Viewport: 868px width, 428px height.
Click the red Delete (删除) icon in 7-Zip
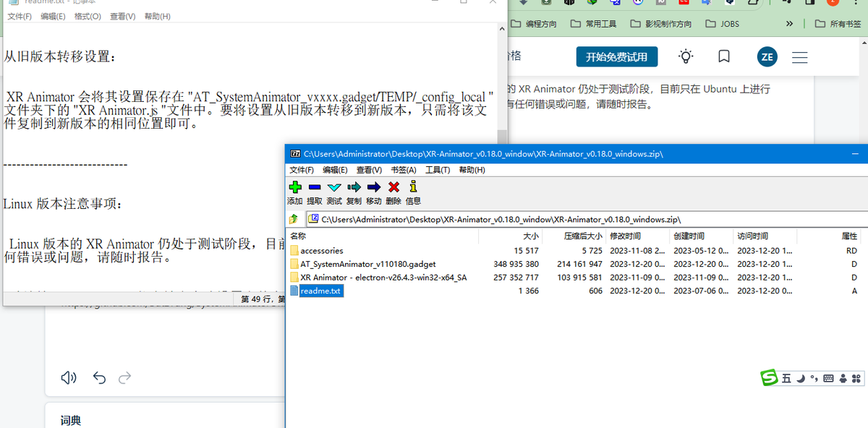pyautogui.click(x=393, y=187)
